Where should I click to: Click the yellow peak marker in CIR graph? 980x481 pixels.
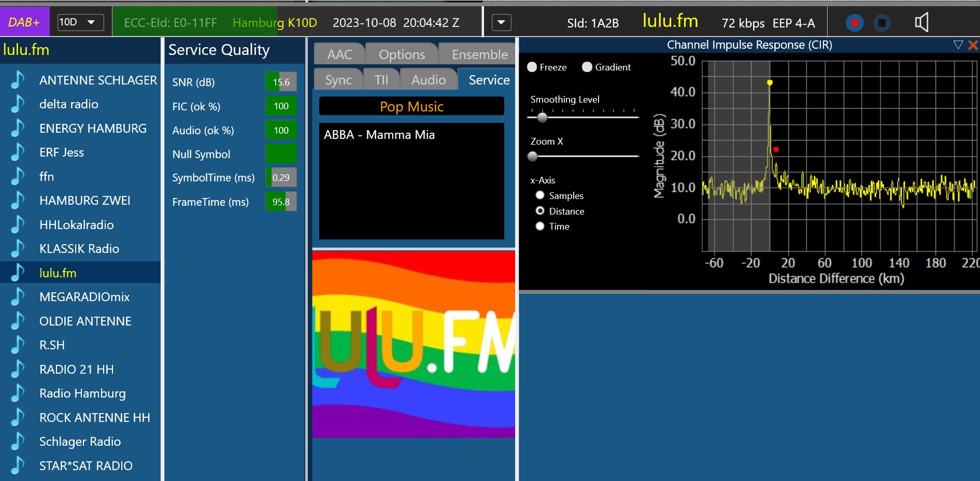pos(770,82)
